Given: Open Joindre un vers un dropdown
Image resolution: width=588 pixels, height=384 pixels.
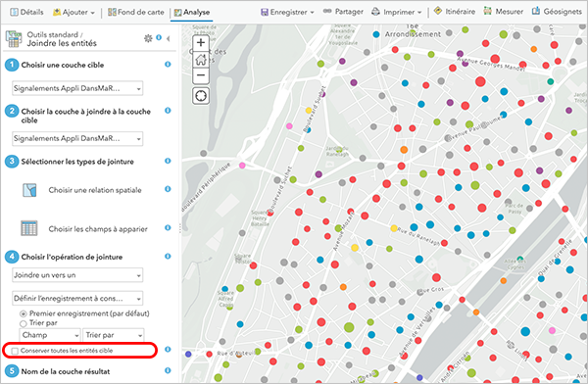Looking at the screenshot, I should (77, 275).
